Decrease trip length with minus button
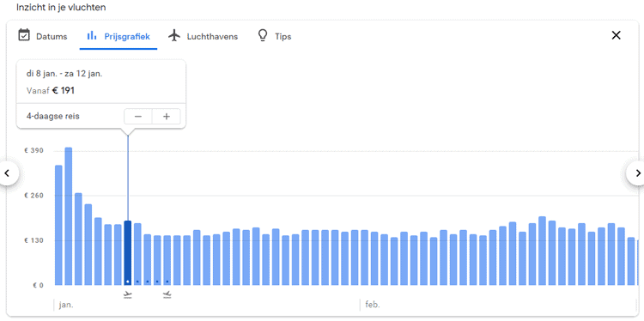 coord(138,116)
